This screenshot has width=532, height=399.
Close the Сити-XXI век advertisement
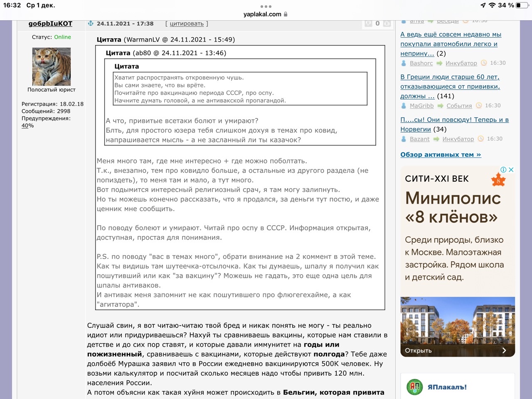point(511,170)
